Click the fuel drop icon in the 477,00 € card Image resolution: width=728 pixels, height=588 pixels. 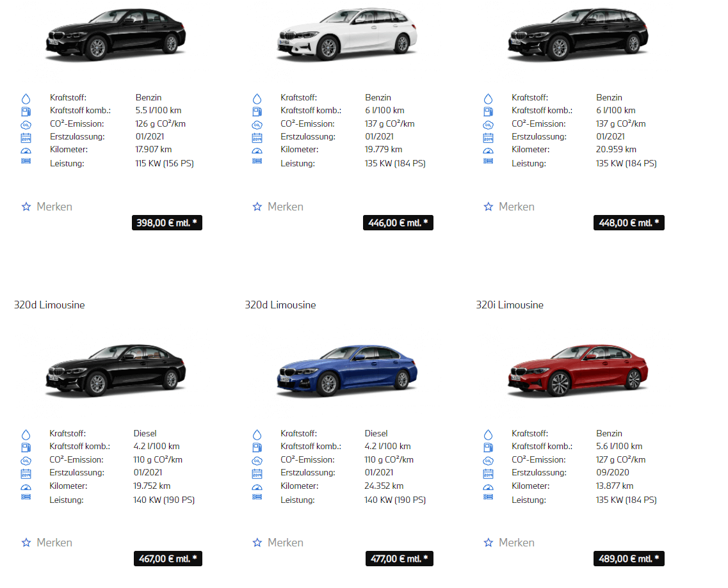pos(257,435)
